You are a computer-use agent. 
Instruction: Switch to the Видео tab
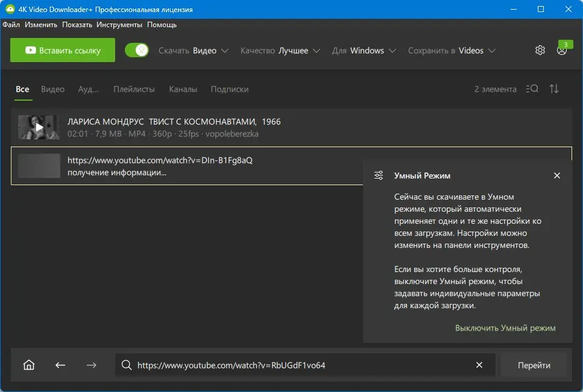pyautogui.click(x=53, y=89)
